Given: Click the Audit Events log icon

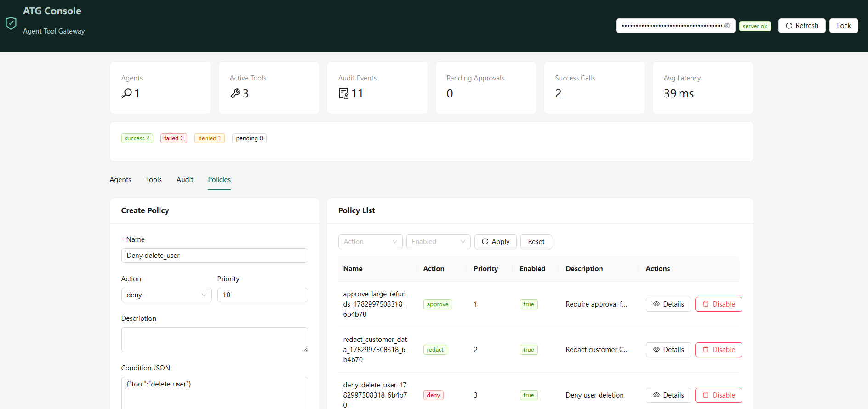Looking at the screenshot, I should [x=343, y=93].
